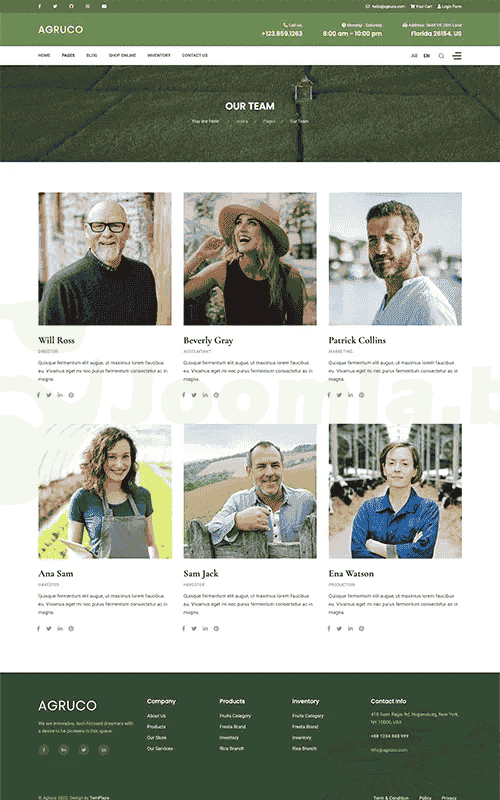Switch language to EN
The image size is (500, 800).
pos(427,56)
